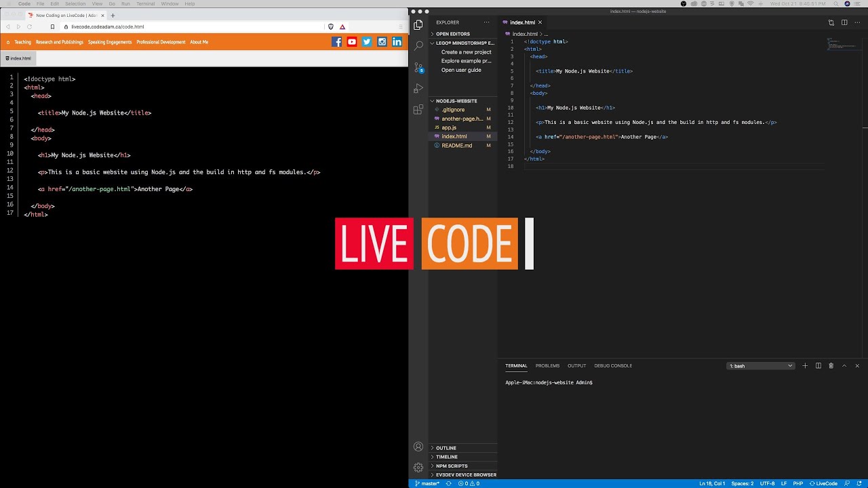Screen dimensions: 868x488
Task: Click the Synchronize Changes icon in status bar
Action: pos(448,483)
